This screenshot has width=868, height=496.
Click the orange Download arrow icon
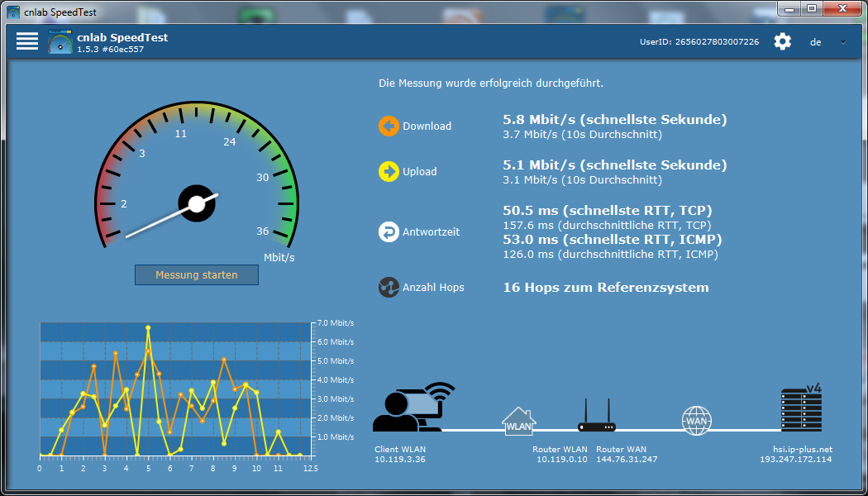point(389,126)
